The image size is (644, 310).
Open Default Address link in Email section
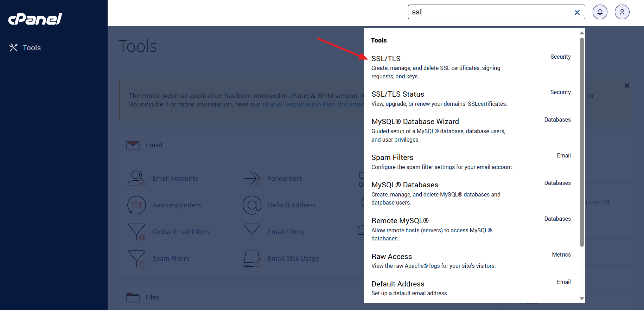[x=292, y=205]
